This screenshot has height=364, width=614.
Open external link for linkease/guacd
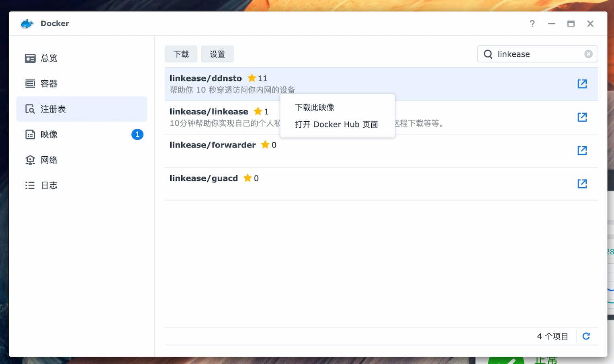[582, 184]
